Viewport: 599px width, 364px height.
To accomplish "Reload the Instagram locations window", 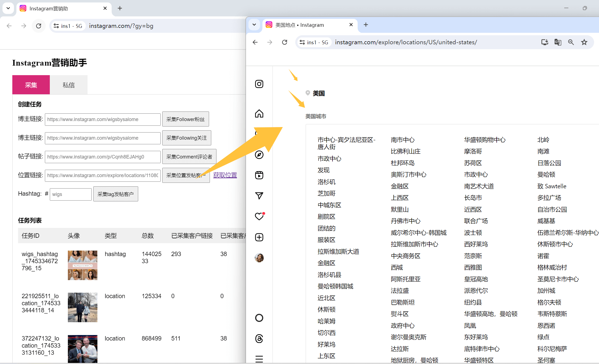I will point(285,42).
